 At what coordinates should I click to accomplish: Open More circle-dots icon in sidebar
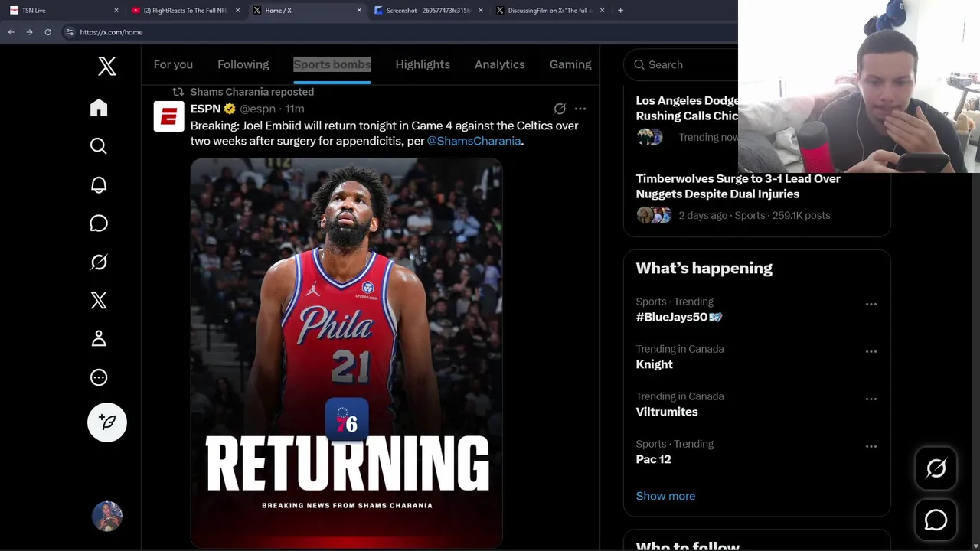pyautogui.click(x=99, y=377)
